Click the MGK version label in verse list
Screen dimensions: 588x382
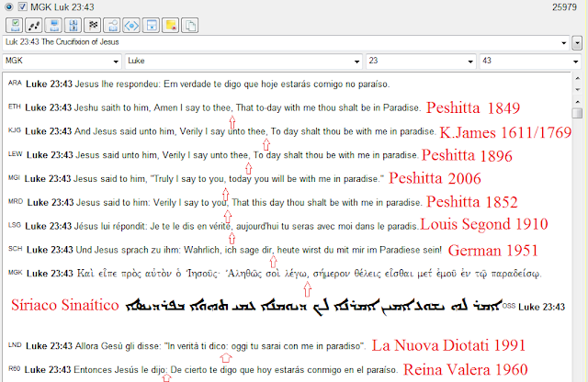pos(15,272)
